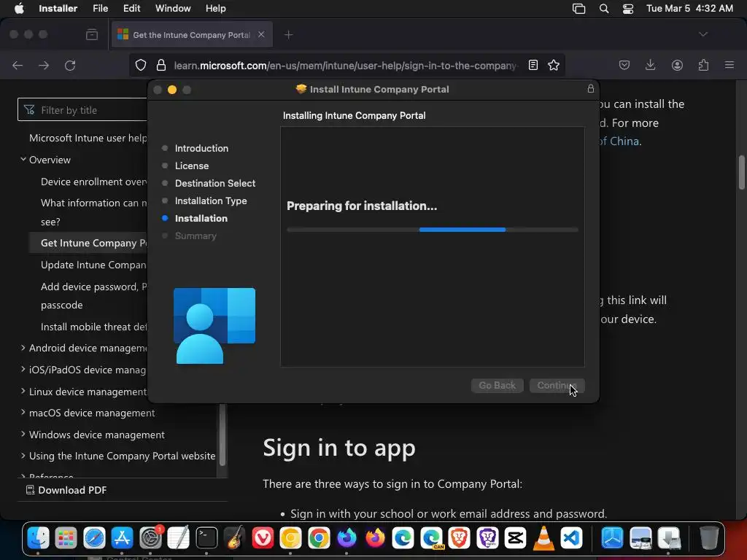Expand macOS device management section

[23, 413]
